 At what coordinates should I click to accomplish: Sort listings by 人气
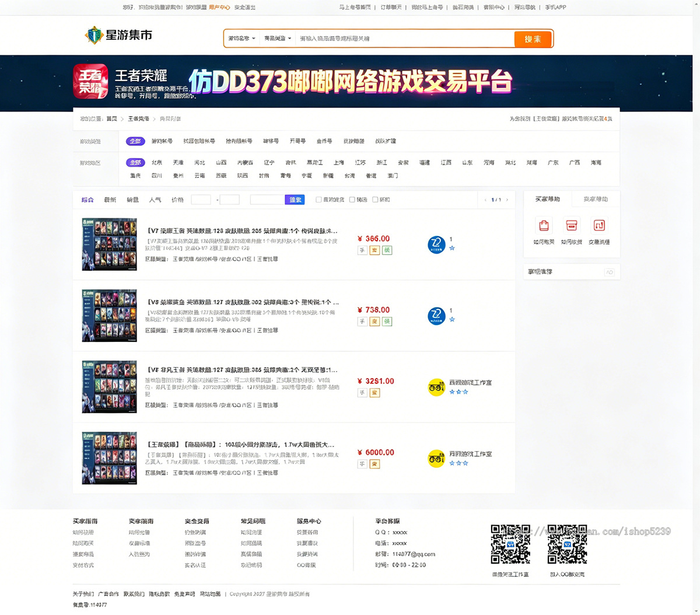pos(155,200)
